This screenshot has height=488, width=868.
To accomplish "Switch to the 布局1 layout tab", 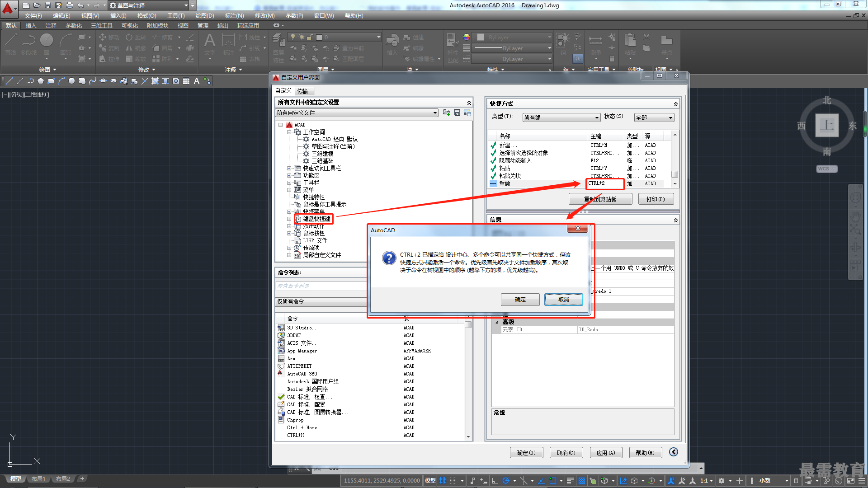I will pos(38,479).
